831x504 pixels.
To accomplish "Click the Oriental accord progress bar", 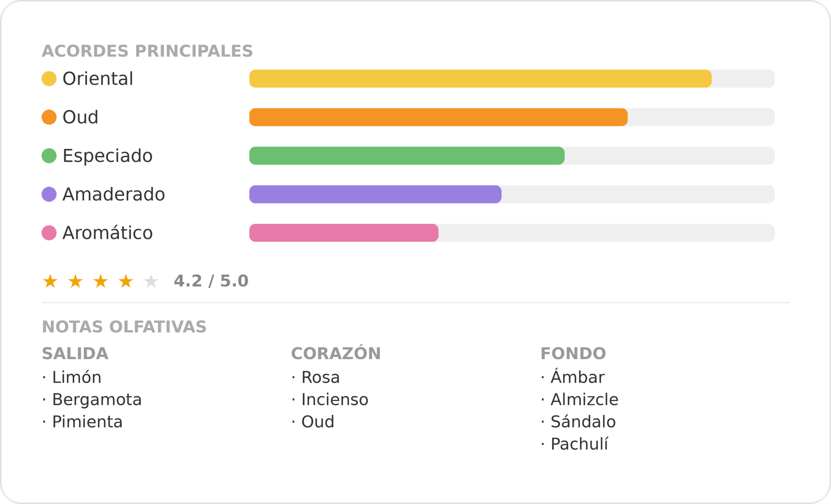I will [512, 79].
